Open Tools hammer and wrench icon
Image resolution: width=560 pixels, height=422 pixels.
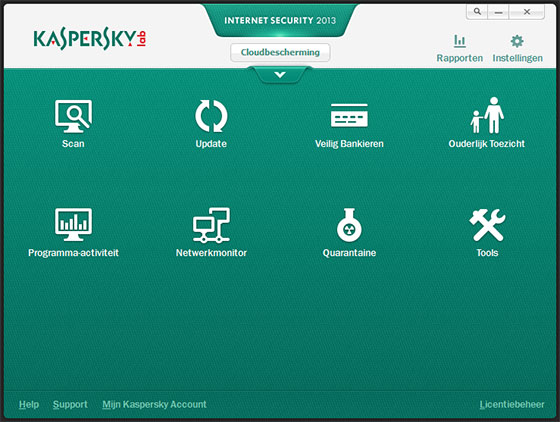(x=487, y=225)
